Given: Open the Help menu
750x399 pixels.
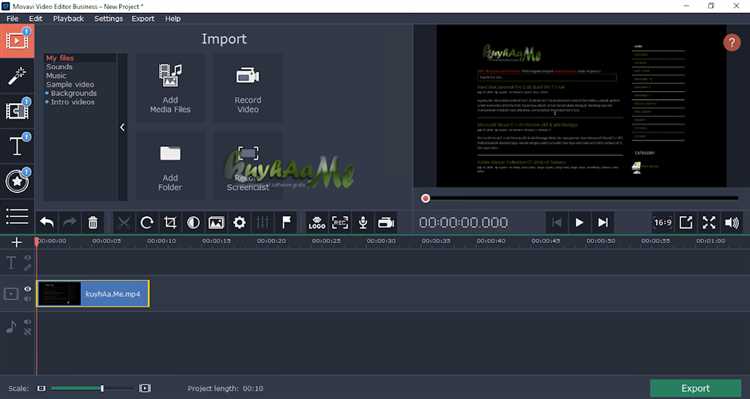Looking at the screenshot, I should (x=173, y=19).
